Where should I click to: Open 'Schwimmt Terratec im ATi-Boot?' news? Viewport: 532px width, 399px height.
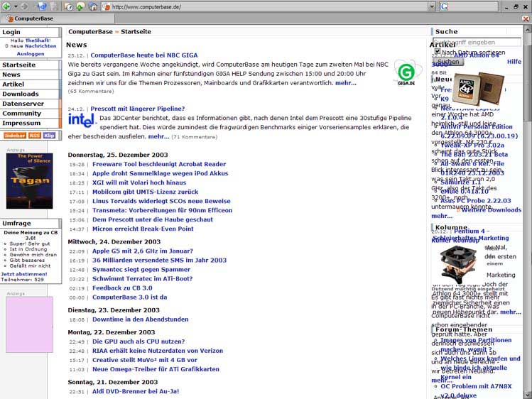(x=142, y=278)
